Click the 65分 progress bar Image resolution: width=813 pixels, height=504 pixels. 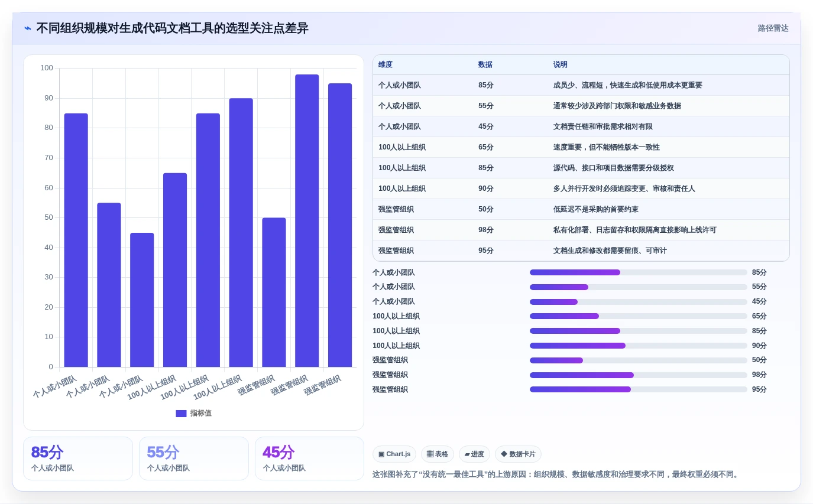click(639, 316)
